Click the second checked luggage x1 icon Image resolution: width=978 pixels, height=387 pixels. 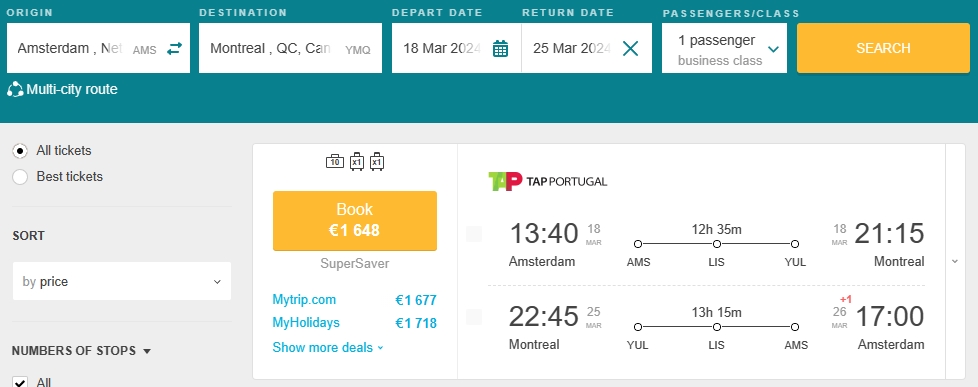pos(377,162)
